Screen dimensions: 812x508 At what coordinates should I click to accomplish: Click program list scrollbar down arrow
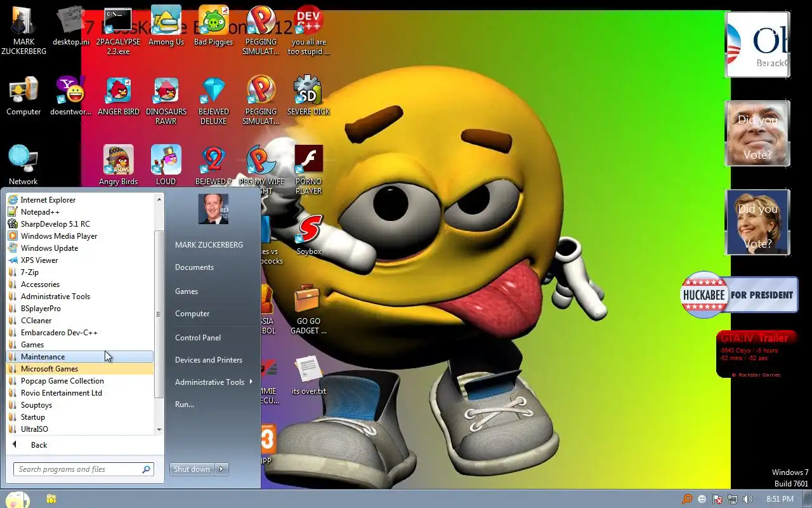159,430
